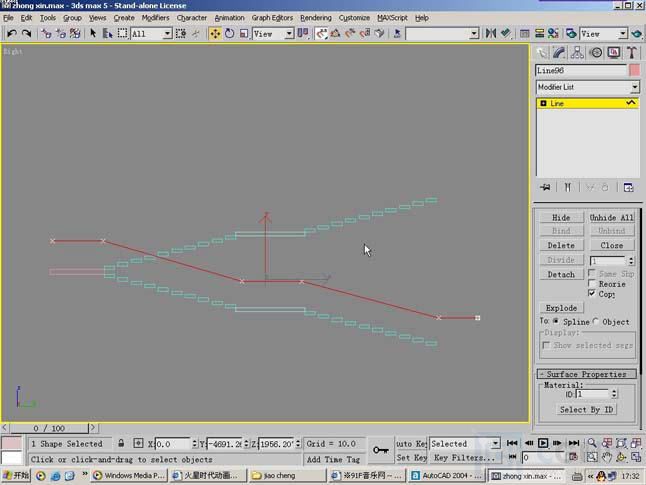Open the MAXScript menu
Image resolution: width=646 pixels, height=485 pixels.
tap(392, 18)
